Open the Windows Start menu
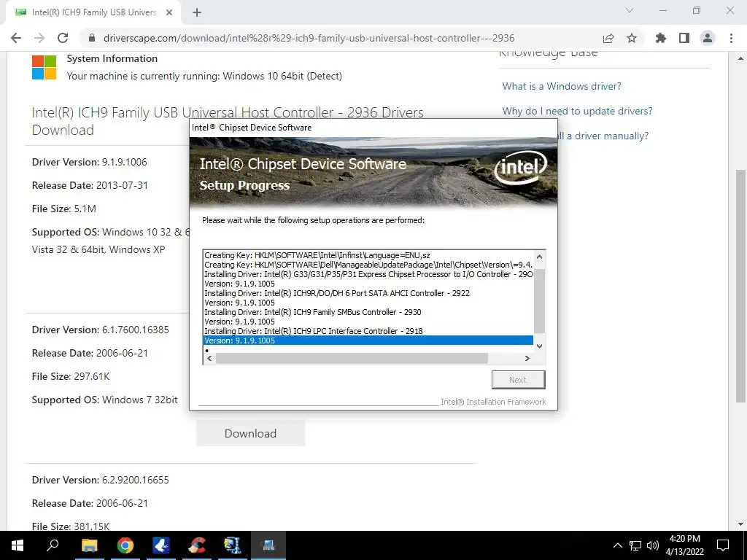This screenshot has width=747, height=560. [x=18, y=545]
